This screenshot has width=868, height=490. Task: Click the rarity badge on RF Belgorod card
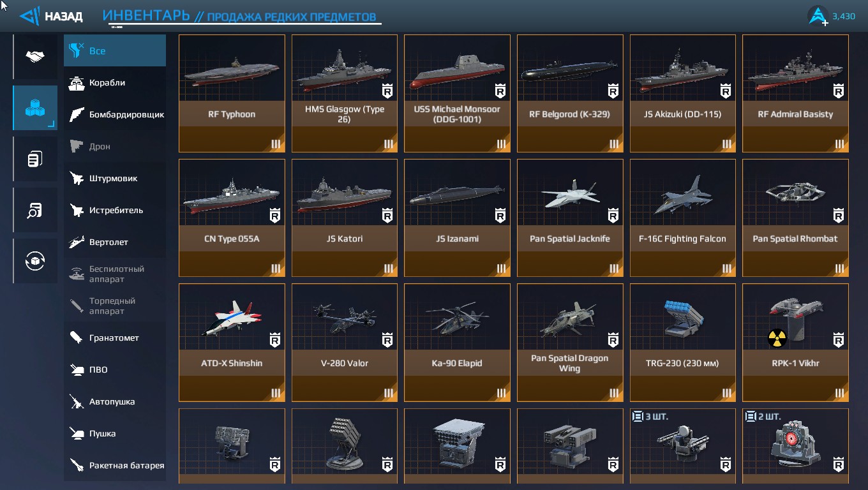[613, 91]
